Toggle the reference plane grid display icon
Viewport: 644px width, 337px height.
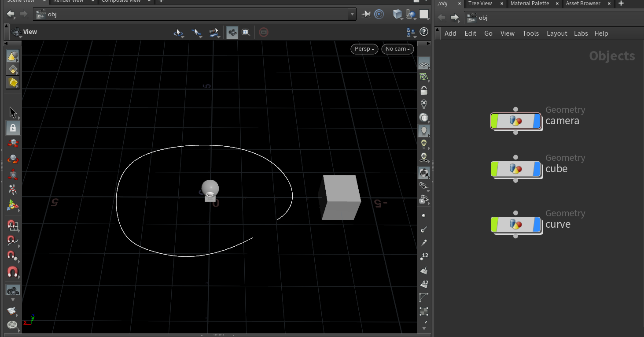(x=424, y=64)
